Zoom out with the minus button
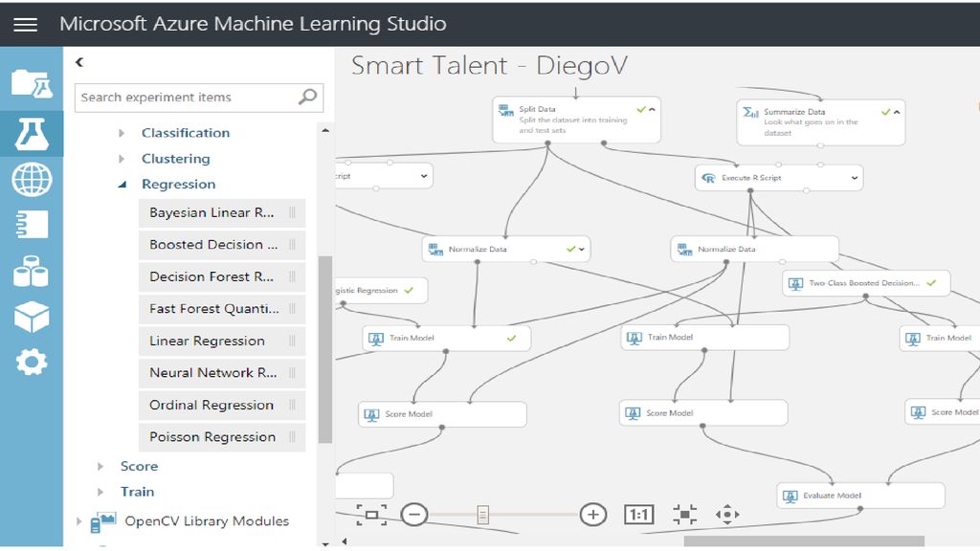The width and height of the screenshot is (980, 551). tap(413, 514)
